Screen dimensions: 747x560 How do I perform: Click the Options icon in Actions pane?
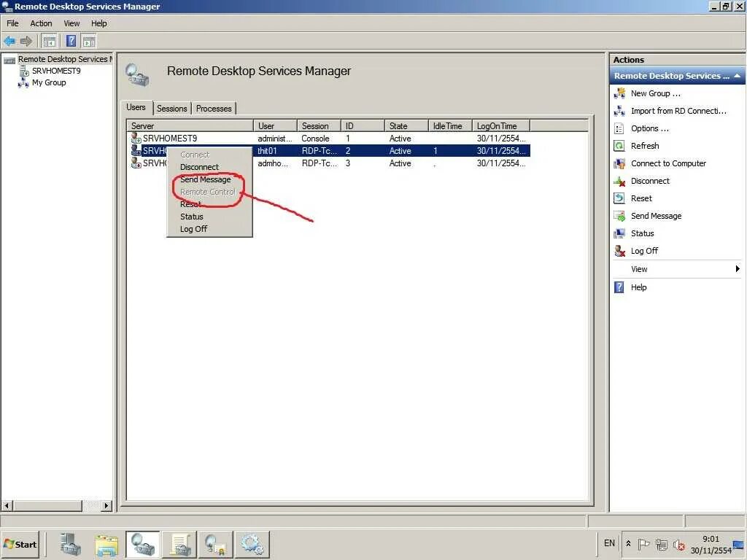(619, 128)
